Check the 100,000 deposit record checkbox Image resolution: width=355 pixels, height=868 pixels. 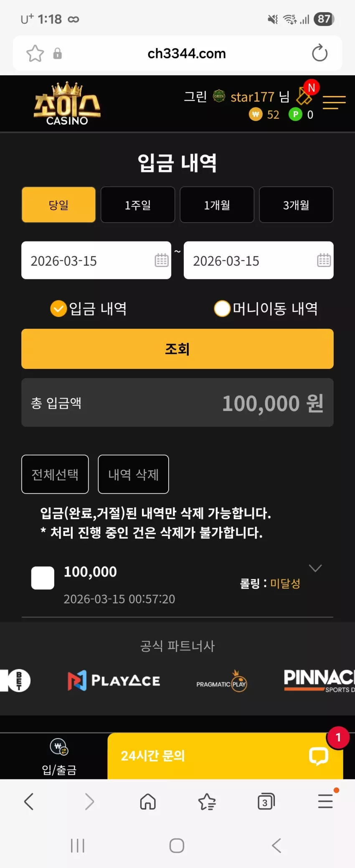[43, 578]
